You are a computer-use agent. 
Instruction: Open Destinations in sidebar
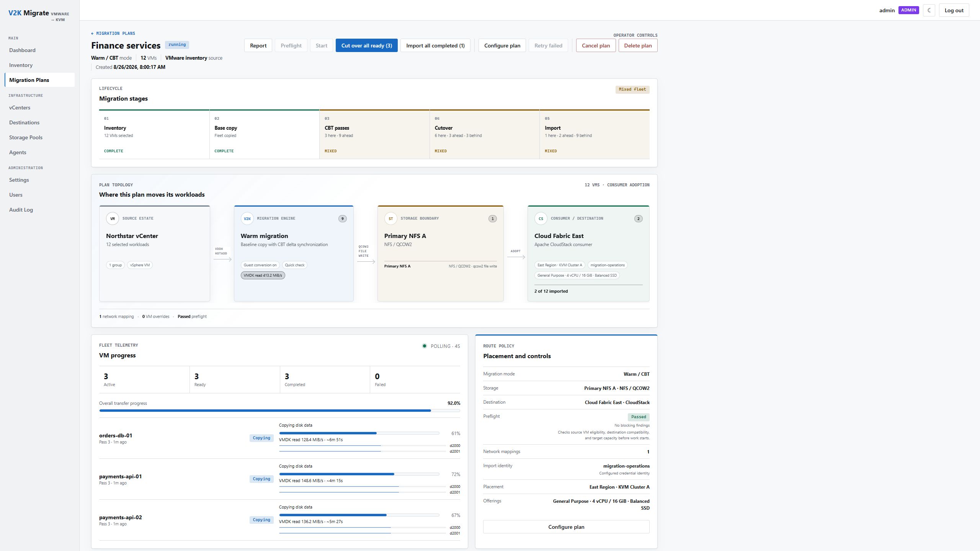[39, 122]
